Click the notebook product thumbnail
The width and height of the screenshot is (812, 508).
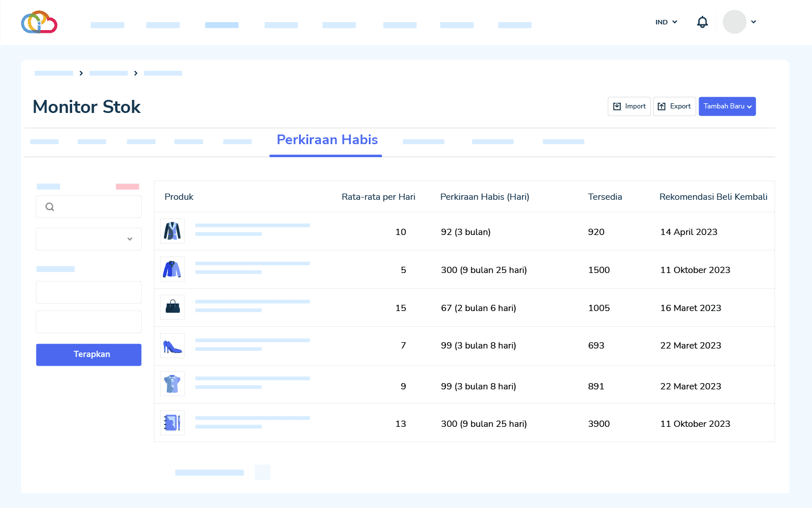173,423
